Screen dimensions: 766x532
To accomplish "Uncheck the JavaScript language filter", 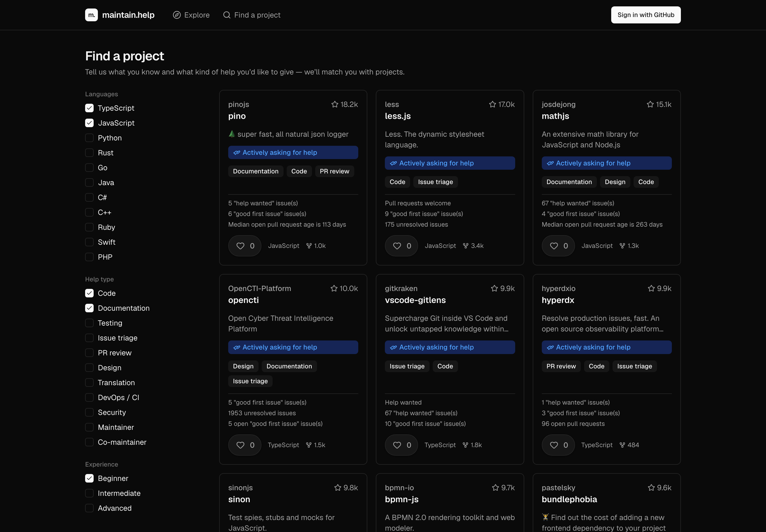I will [x=89, y=123].
